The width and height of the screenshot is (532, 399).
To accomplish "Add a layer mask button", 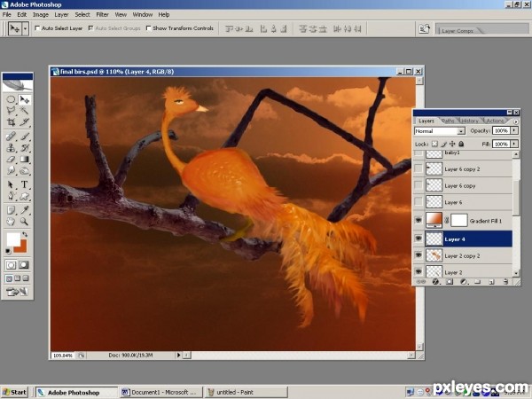I will [450, 282].
